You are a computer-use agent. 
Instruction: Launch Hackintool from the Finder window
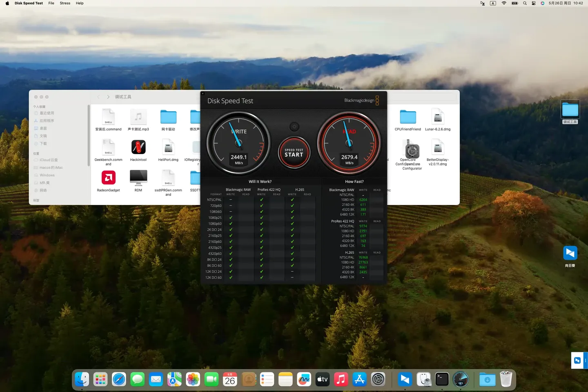138,147
